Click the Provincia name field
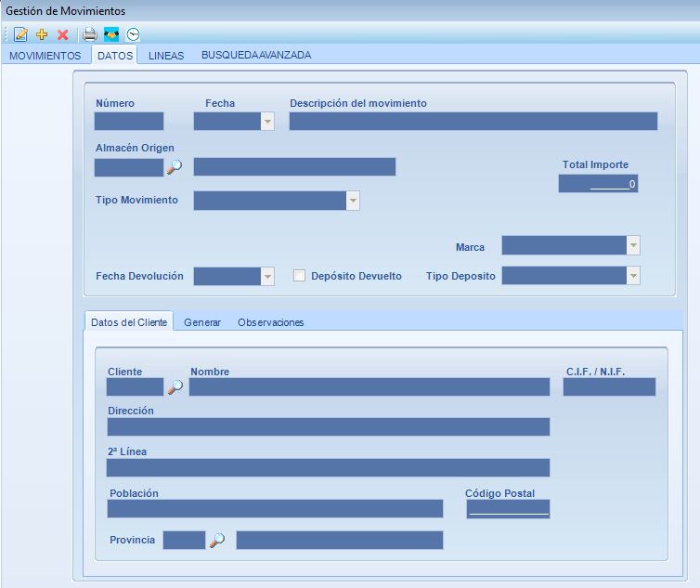Image resolution: width=700 pixels, height=588 pixels. [340, 540]
